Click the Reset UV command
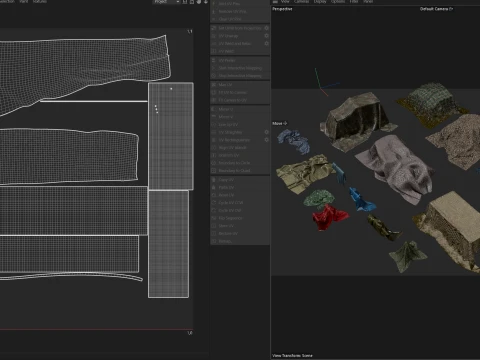The width and height of the screenshot is (480, 360). tap(226, 195)
